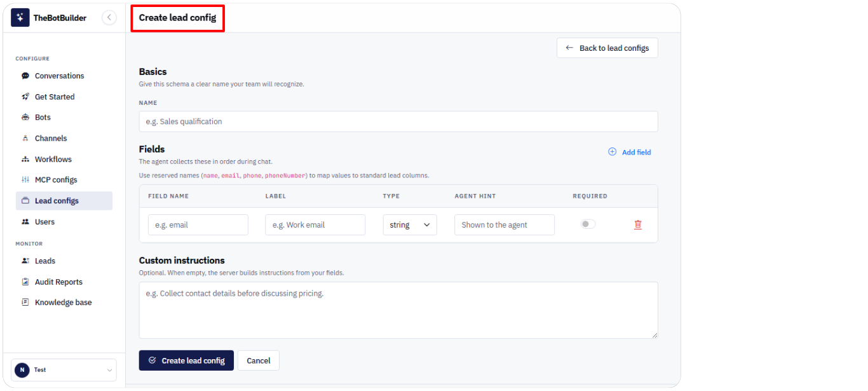Click the Audit Reports icon
868x391 pixels.
point(25,282)
